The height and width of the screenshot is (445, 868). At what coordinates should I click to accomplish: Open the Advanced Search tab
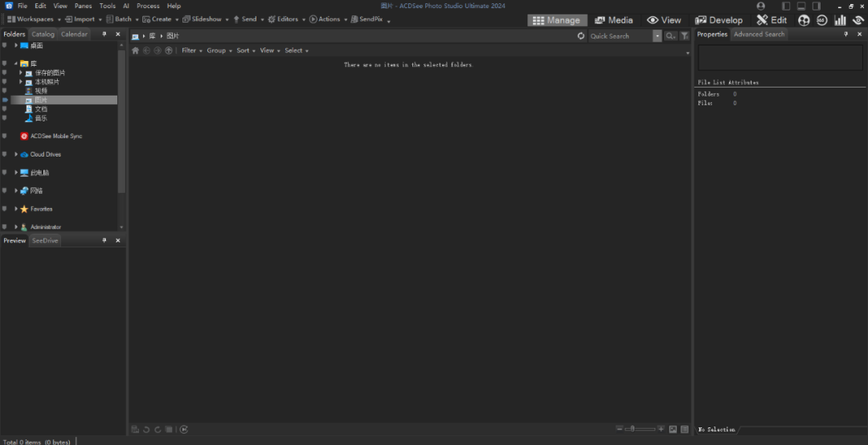coord(758,35)
